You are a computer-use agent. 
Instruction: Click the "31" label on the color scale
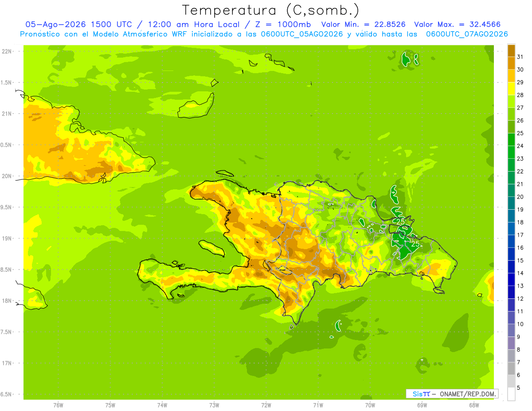tap(520, 57)
